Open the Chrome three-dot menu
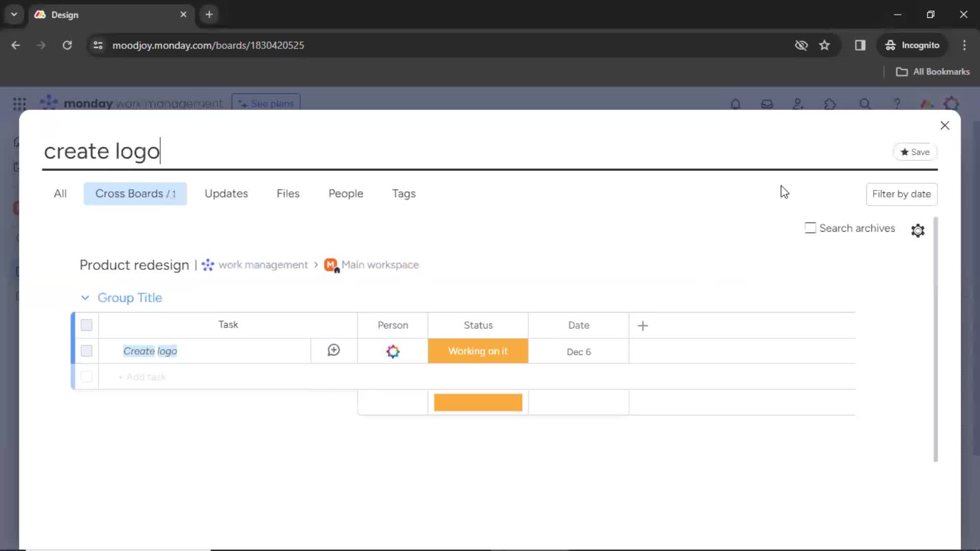This screenshot has width=980, height=551. click(964, 45)
